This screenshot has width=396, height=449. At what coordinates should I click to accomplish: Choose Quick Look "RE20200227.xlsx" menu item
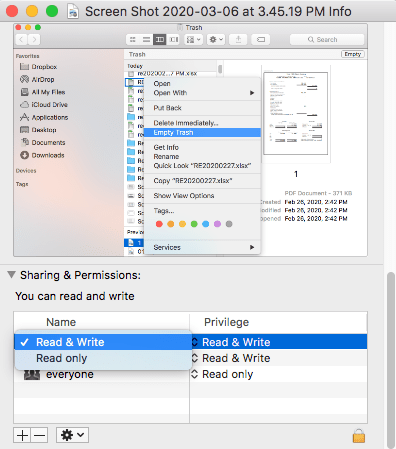coord(202,166)
